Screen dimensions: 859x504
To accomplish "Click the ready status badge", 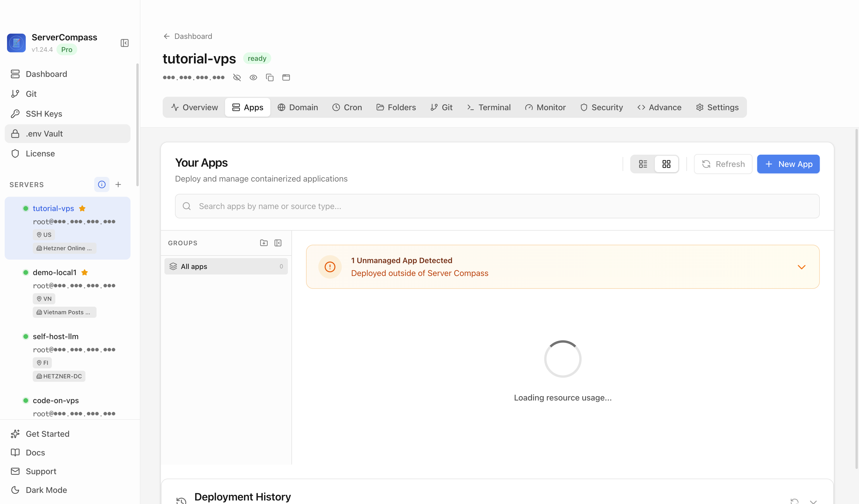I will pyautogui.click(x=257, y=58).
